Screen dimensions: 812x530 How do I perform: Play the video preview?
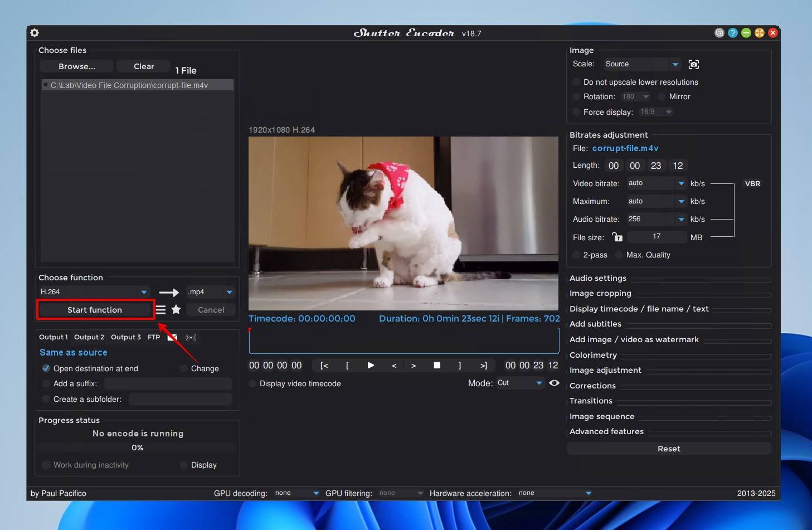point(371,366)
